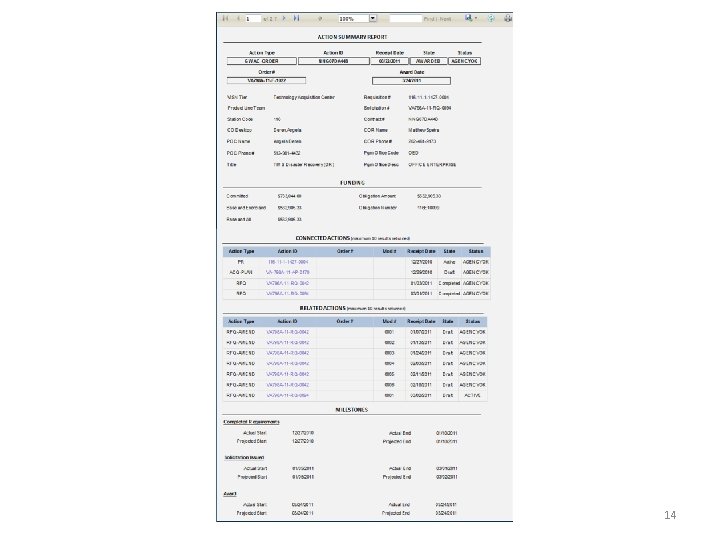Open the RFQ-AMEND link for Mod 0003
The height and width of the screenshot is (540, 720).
288,353
